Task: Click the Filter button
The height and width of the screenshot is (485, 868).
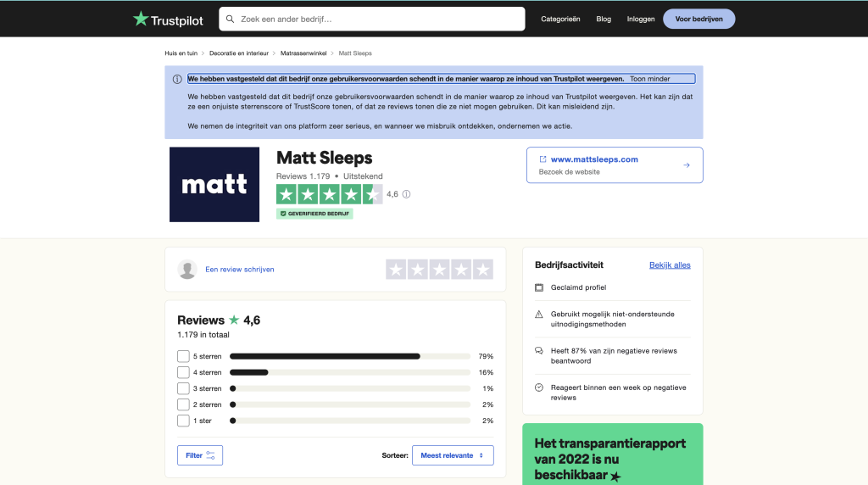Action: 200,455
